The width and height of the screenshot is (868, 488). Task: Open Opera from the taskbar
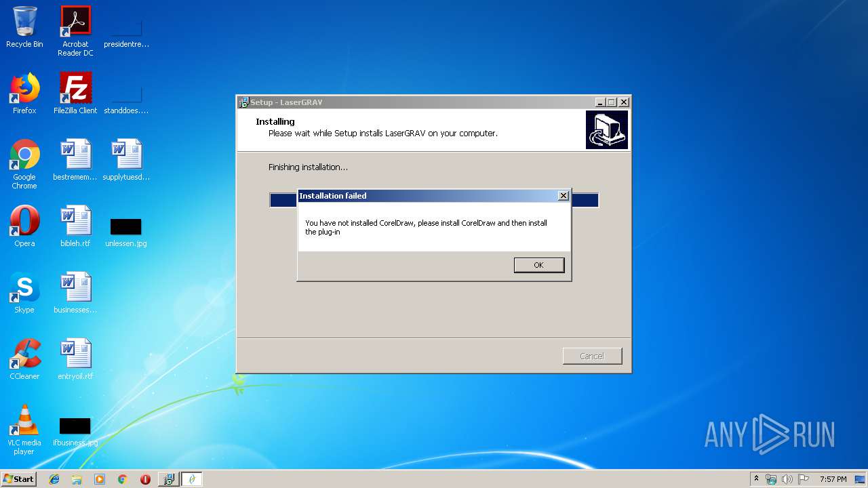(x=145, y=479)
